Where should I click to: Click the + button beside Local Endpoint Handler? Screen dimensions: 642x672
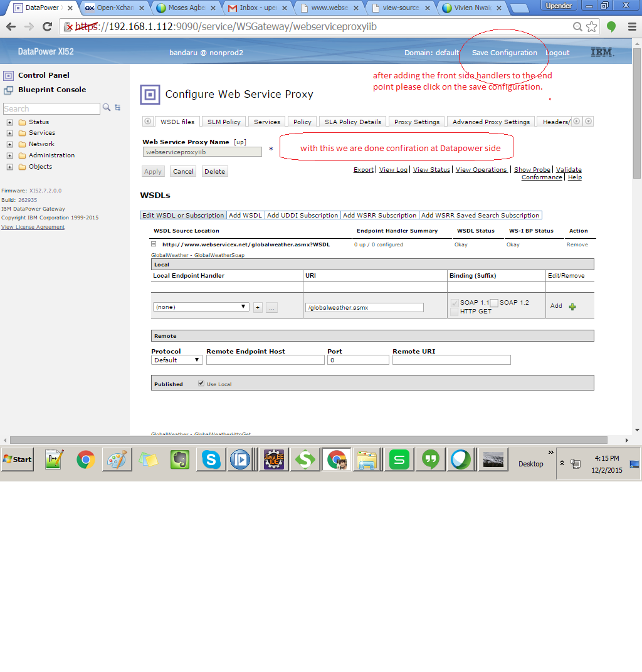tap(258, 307)
